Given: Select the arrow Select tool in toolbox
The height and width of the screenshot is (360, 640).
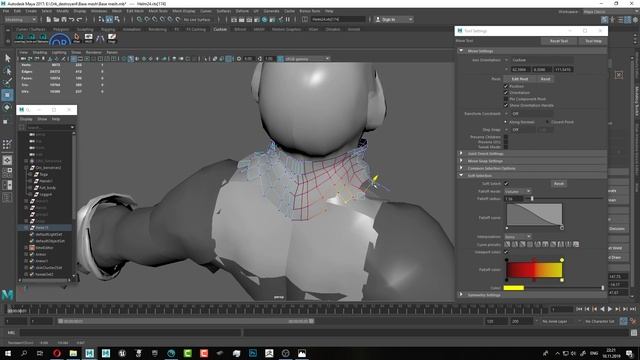Looking at the screenshot, I should click(7, 58).
